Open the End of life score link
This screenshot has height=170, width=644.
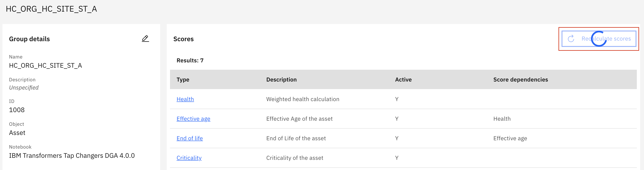tap(189, 138)
